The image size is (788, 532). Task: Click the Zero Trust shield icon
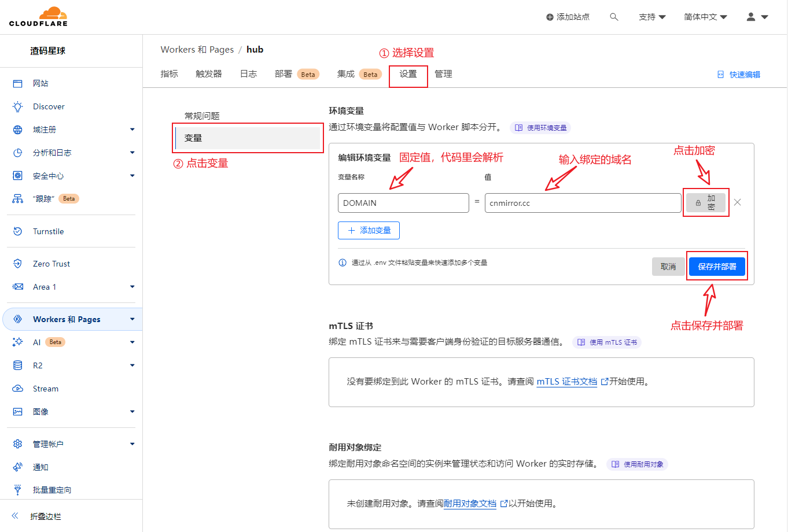pyautogui.click(x=18, y=264)
